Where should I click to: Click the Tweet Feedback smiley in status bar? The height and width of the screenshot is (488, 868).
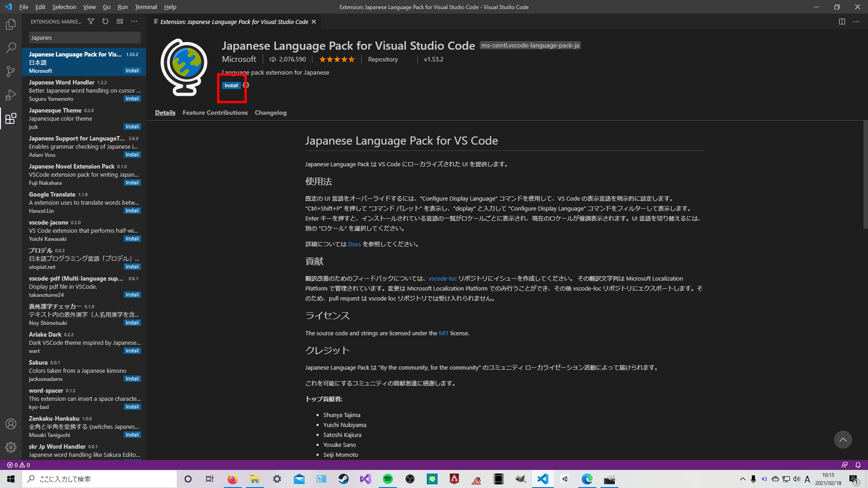(x=844, y=465)
